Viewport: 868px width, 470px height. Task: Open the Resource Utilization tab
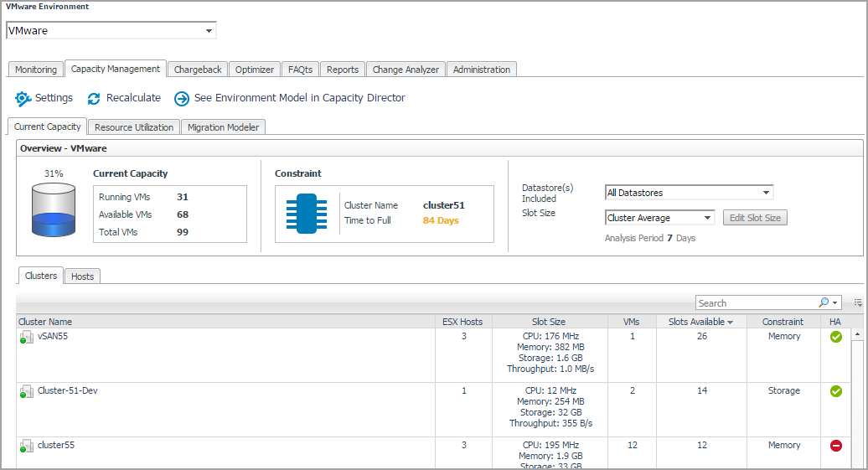[134, 127]
